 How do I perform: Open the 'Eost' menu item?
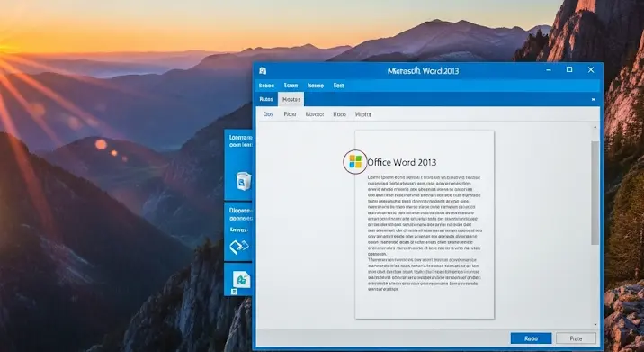click(339, 86)
